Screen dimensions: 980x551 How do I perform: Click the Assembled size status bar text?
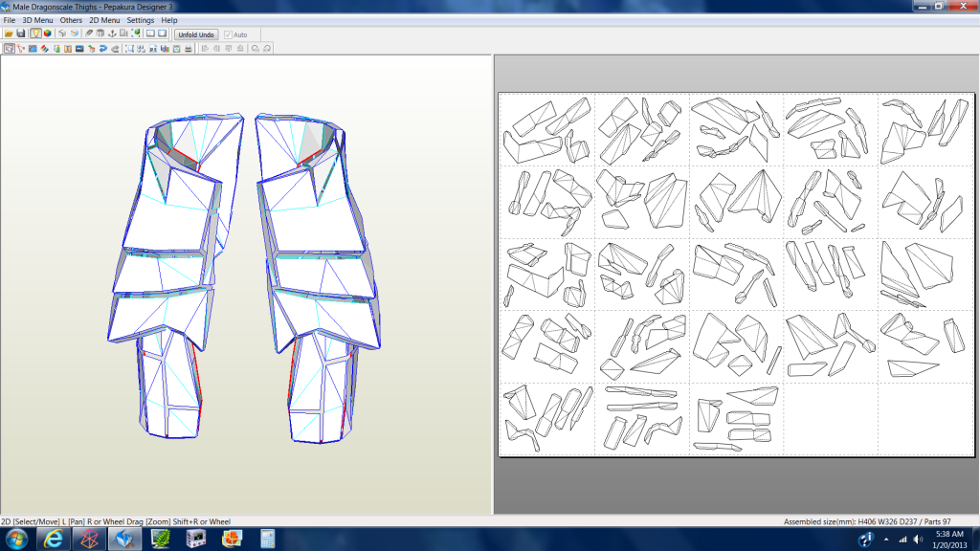click(x=867, y=521)
